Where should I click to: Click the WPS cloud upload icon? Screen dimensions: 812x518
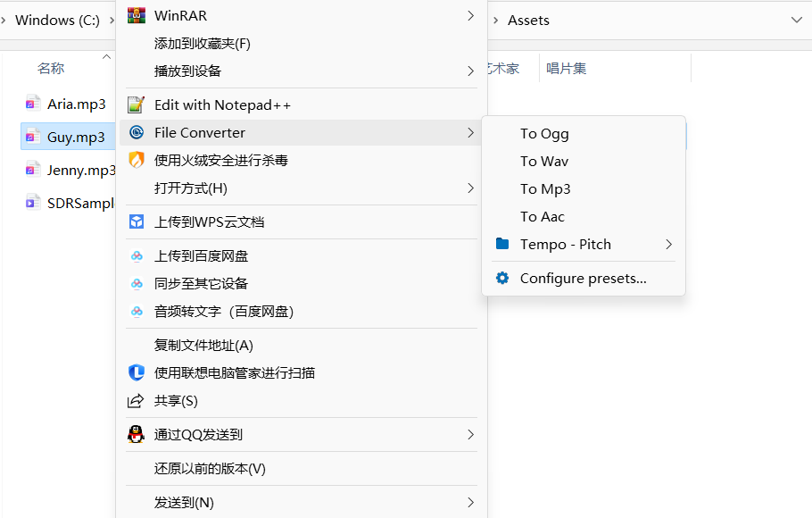pyautogui.click(x=137, y=221)
